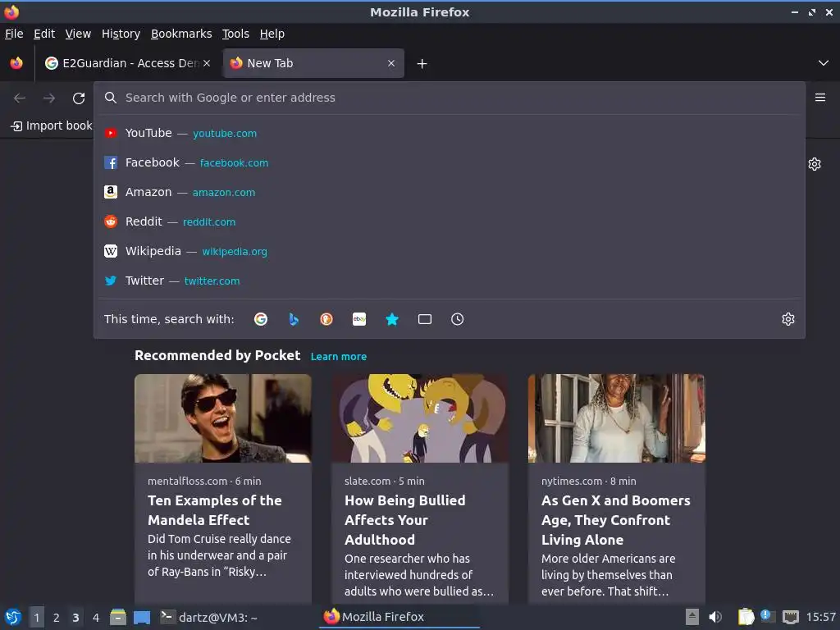This screenshot has width=840, height=630.
Task: Select YouTube suggestion youtube.com
Action: (x=450, y=133)
